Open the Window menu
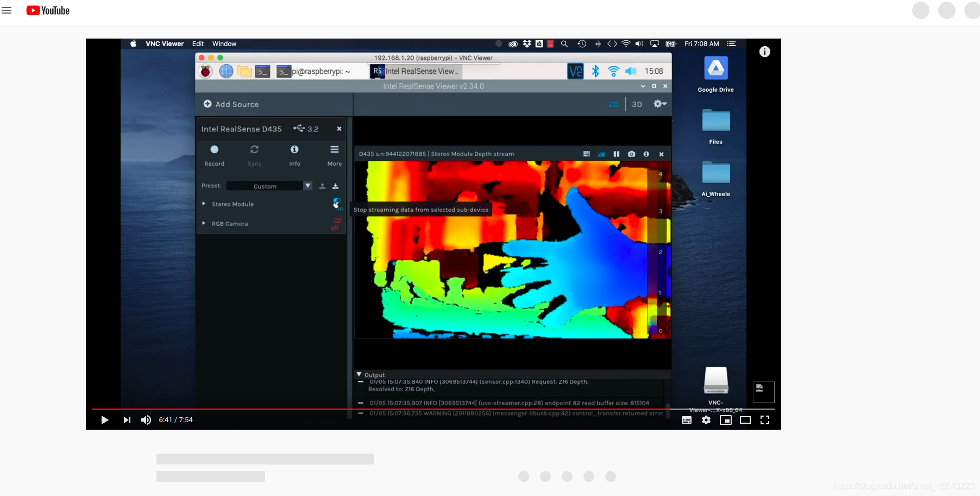Image resolution: width=980 pixels, height=496 pixels. [x=224, y=44]
